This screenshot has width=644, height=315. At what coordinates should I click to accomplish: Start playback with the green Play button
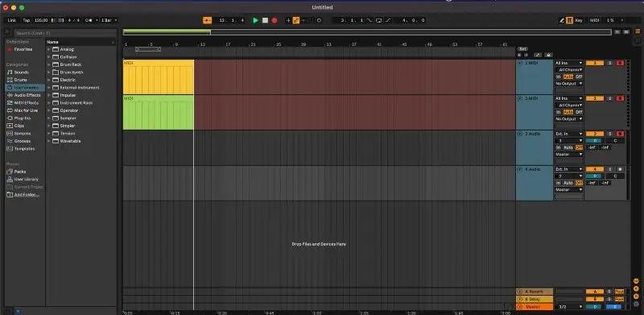pos(255,20)
